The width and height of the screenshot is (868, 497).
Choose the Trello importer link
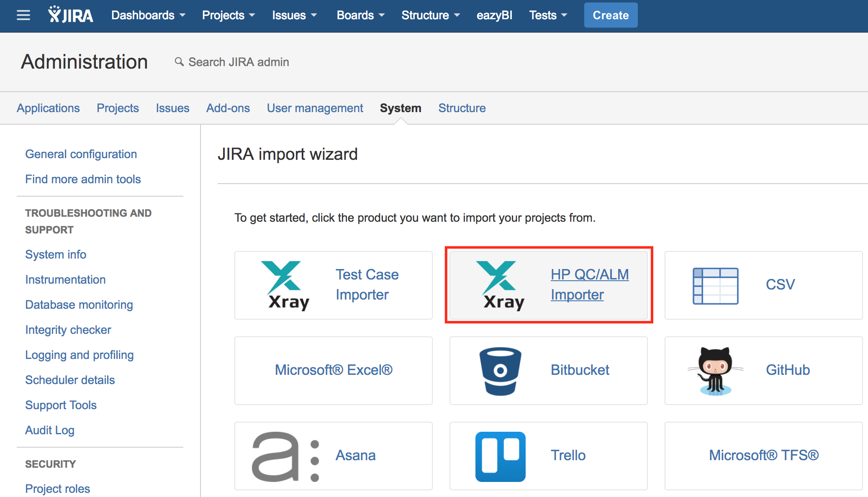568,455
